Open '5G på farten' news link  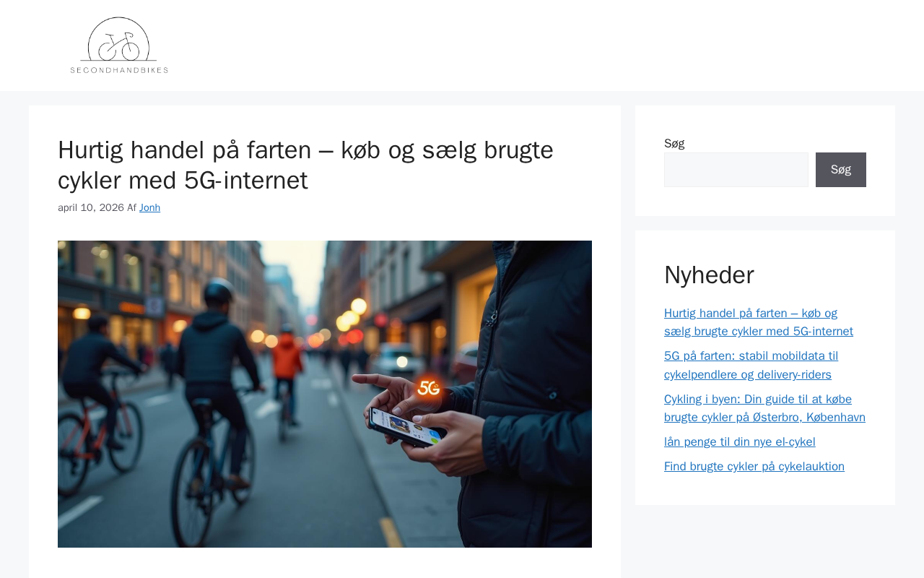(x=751, y=365)
